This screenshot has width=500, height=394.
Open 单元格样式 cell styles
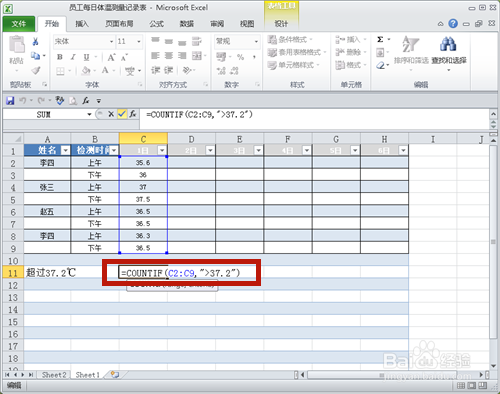pos(293,65)
